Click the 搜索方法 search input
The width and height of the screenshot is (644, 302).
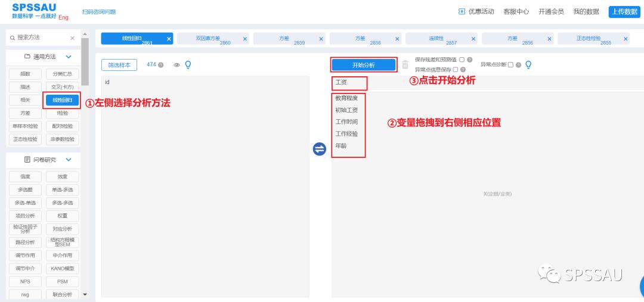tap(43, 38)
